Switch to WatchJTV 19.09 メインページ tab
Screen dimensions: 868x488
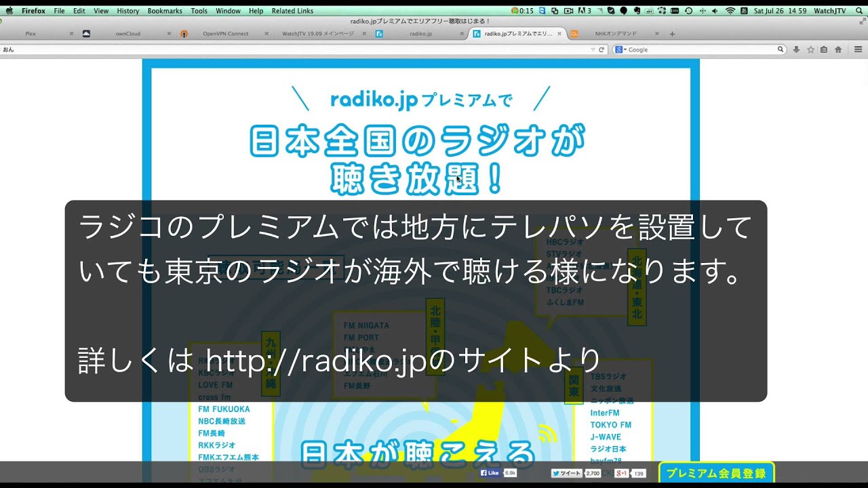point(323,33)
